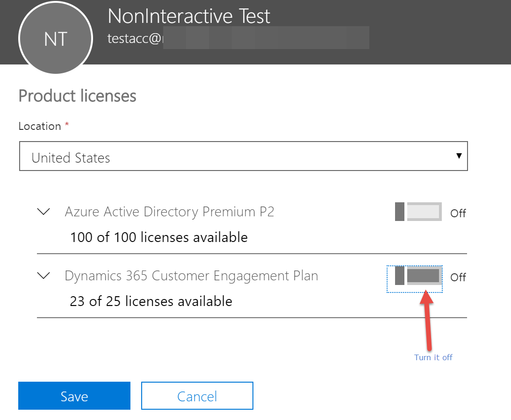This screenshot has height=420, width=511.
Task: Open the Location dropdown showing United States
Action: (x=244, y=156)
